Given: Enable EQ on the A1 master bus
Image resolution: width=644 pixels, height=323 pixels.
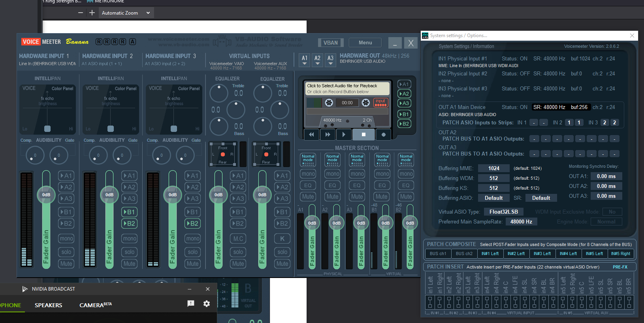Looking at the screenshot, I should 308,185.
